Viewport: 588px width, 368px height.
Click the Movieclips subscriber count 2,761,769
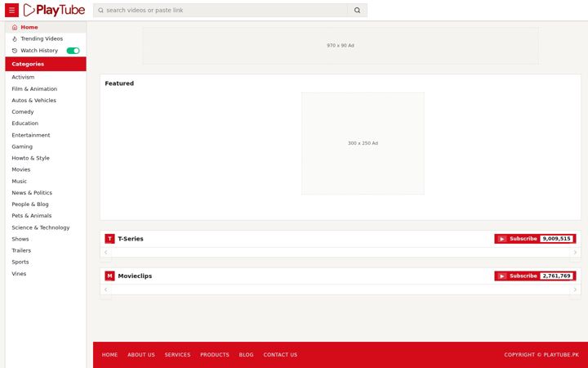click(x=556, y=276)
